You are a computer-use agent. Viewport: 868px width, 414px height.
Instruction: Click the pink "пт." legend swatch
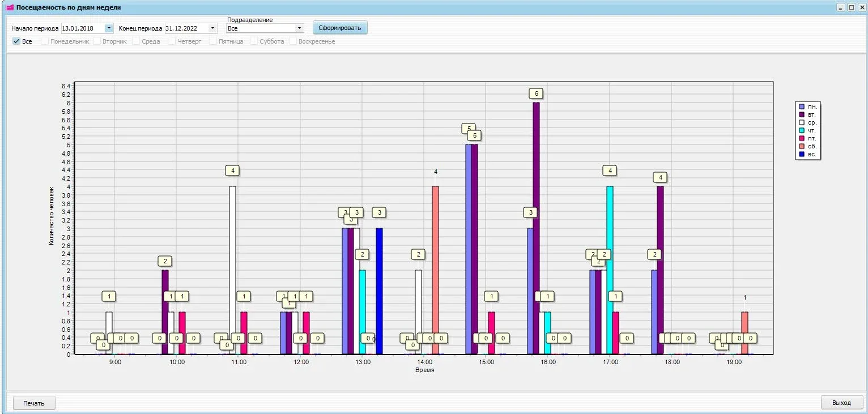tap(802, 138)
